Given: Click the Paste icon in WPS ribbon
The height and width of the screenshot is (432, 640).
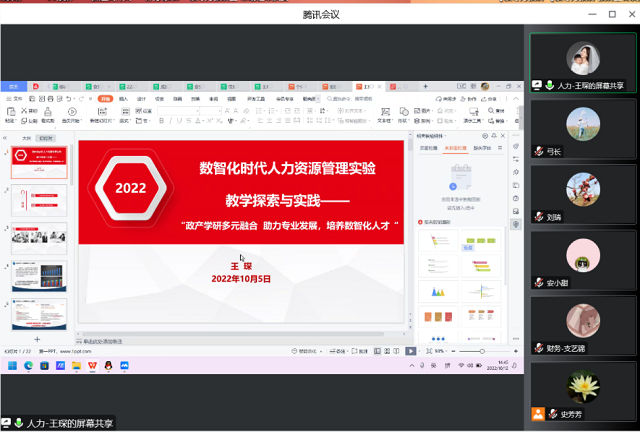Looking at the screenshot, I should (11, 112).
